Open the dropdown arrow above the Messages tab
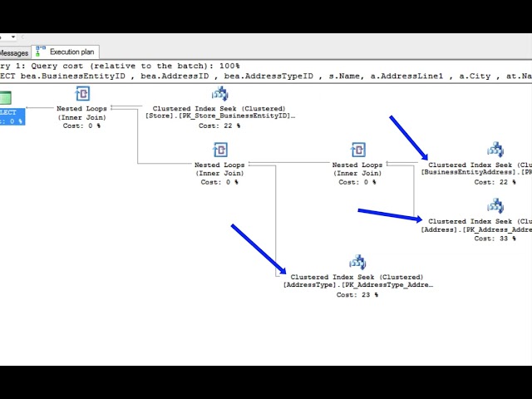Screen dimensions: 532x399 (x=13, y=37)
